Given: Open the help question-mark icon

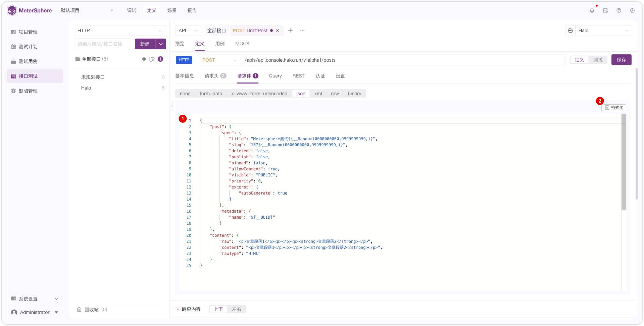Looking at the screenshot, I should tap(619, 10).
